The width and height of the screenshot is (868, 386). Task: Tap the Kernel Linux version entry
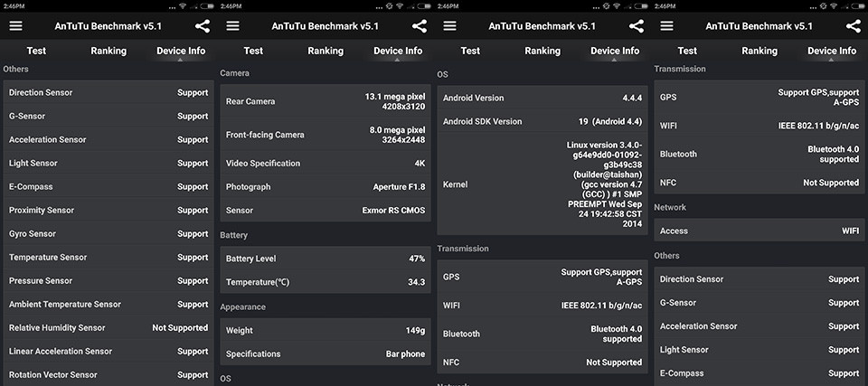542,184
